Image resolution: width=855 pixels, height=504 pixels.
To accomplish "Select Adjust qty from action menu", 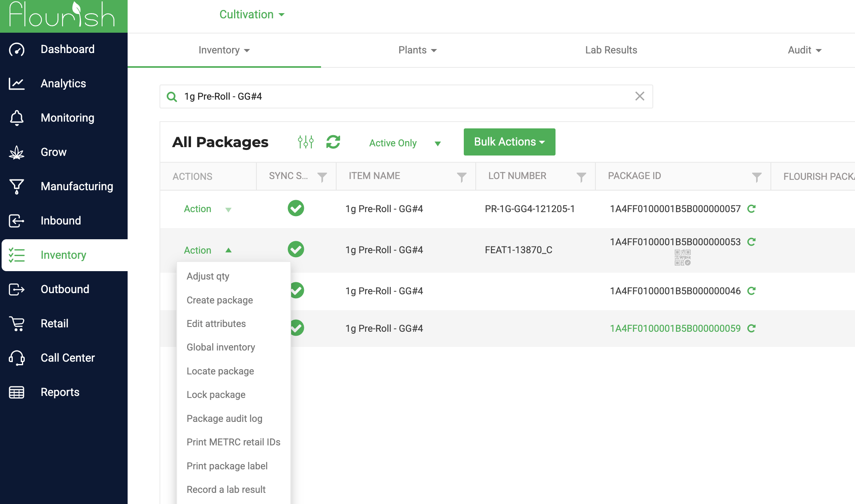I will [208, 276].
